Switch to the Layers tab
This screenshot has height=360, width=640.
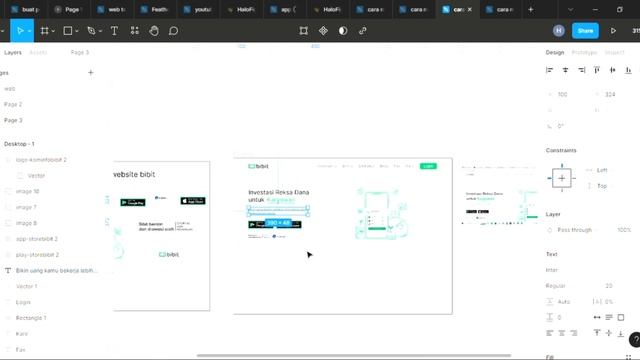(13, 53)
